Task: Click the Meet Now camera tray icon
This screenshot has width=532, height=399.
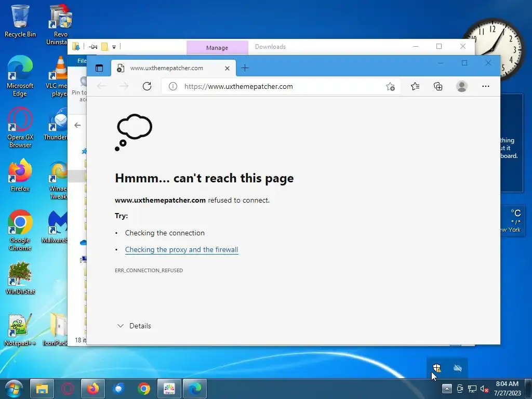Action: [460, 389]
